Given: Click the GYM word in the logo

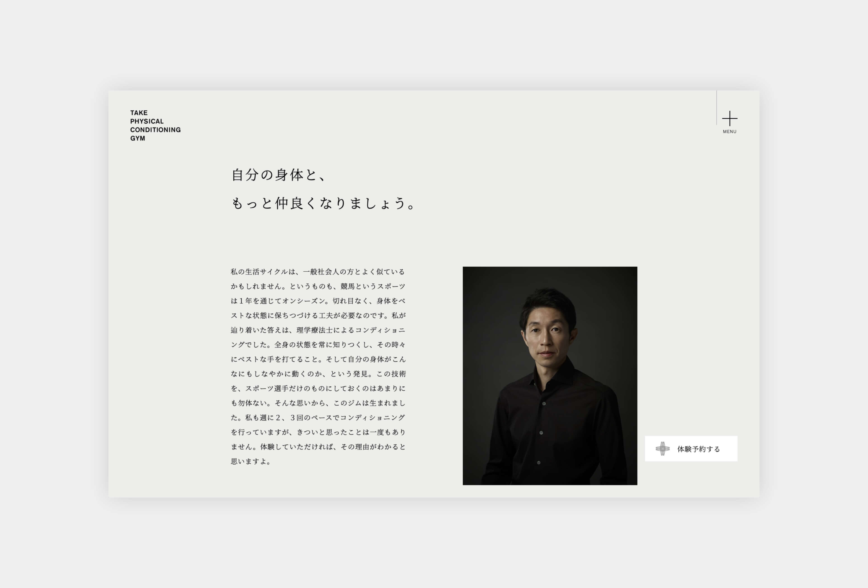Looking at the screenshot, I should 137,138.
